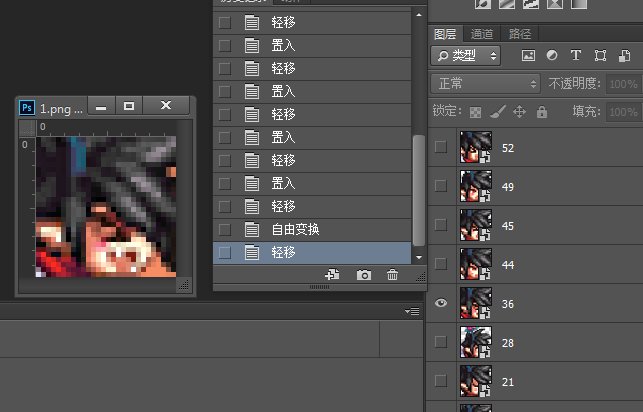643x412 pixels.
Task: Delete current history state trash icon
Action: pyautogui.click(x=392, y=274)
